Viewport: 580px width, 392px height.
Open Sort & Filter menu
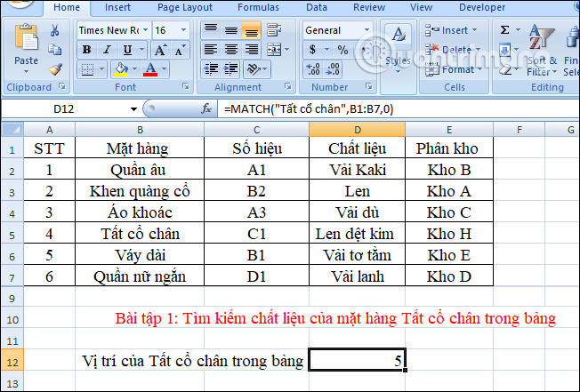(542, 51)
